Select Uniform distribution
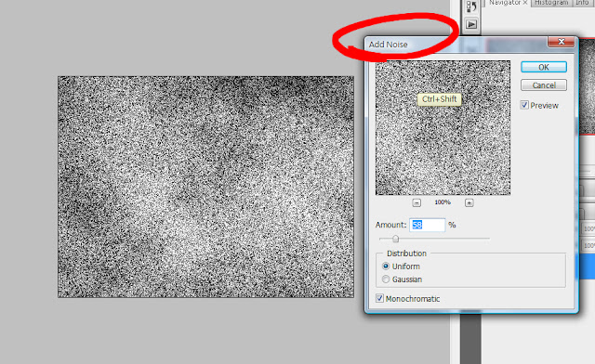Viewport: 595px width, 364px height. [386, 266]
